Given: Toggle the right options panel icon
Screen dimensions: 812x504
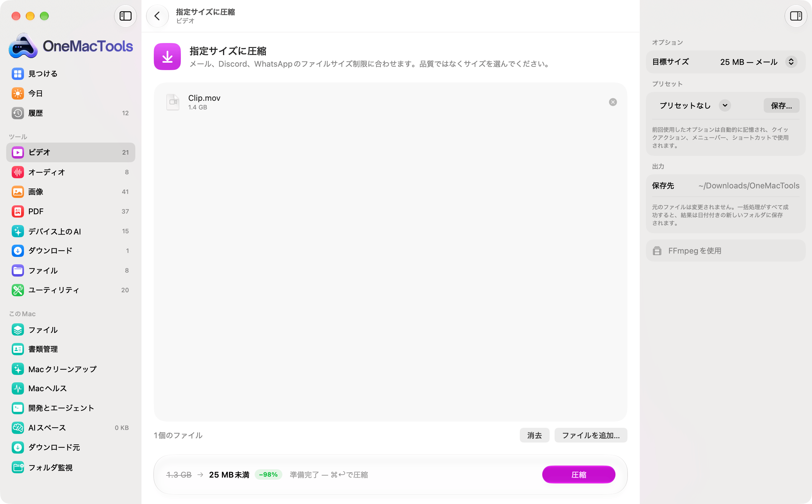Looking at the screenshot, I should click(x=796, y=16).
